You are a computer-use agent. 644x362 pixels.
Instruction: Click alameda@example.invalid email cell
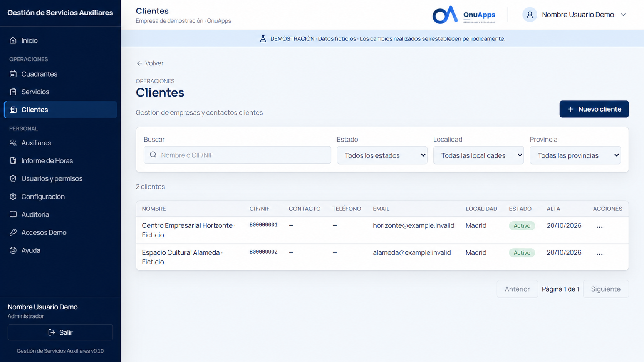412,252
